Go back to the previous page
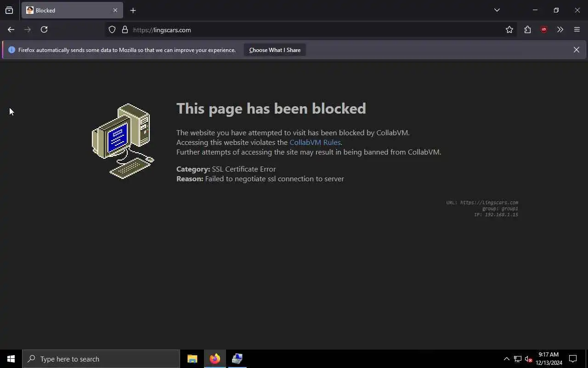 point(11,29)
